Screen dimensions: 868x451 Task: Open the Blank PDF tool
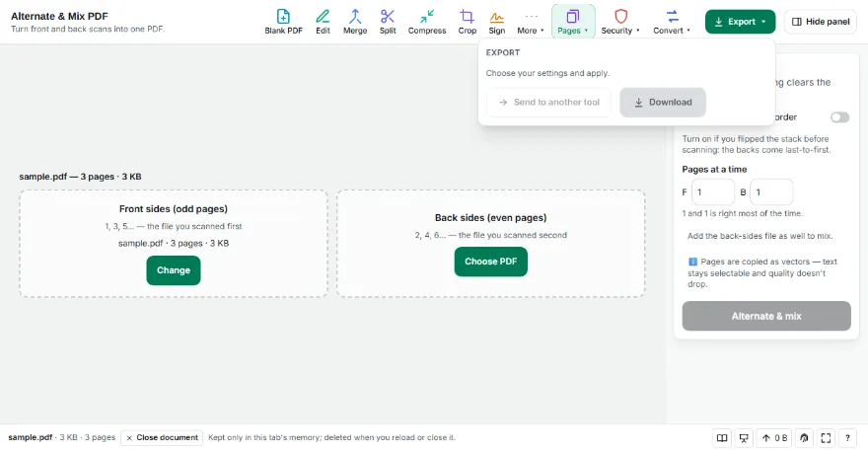point(283,22)
